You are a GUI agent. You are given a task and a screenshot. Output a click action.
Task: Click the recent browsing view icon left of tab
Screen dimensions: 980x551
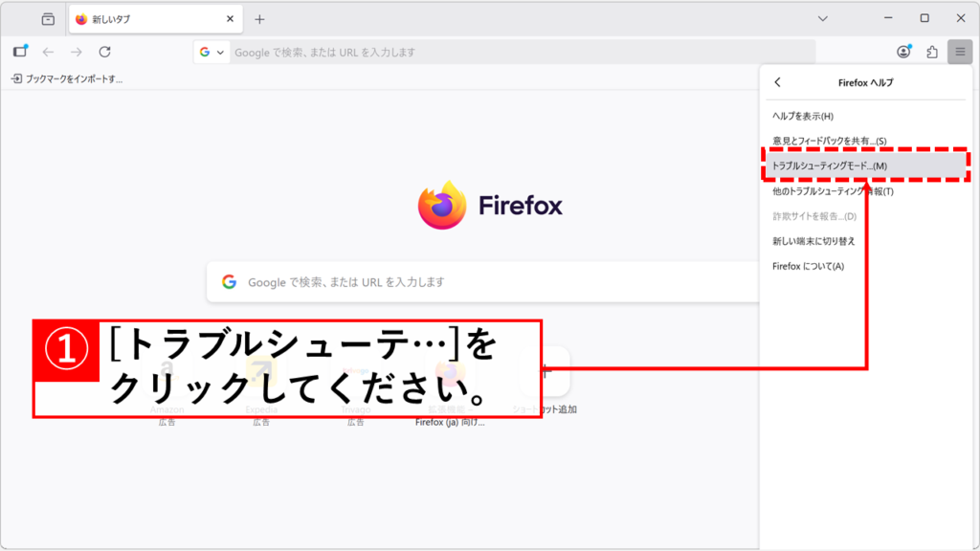coord(48,19)
